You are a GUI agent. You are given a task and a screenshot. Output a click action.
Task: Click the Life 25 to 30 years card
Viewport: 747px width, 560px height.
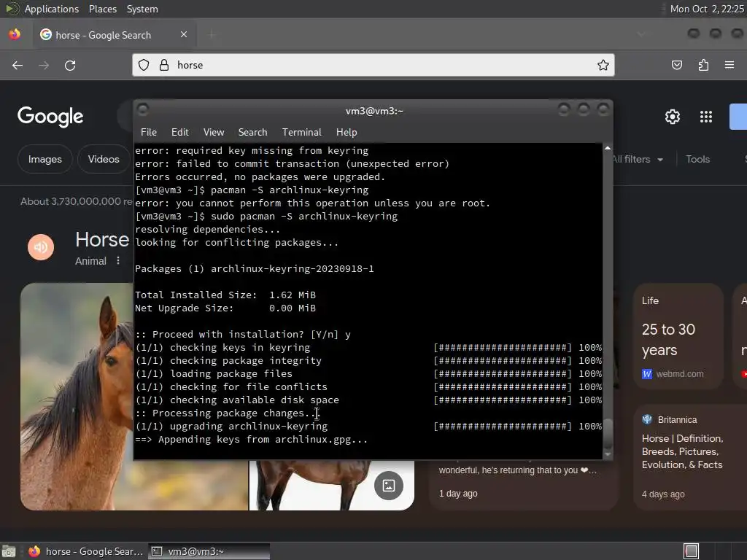coord(678,336)
